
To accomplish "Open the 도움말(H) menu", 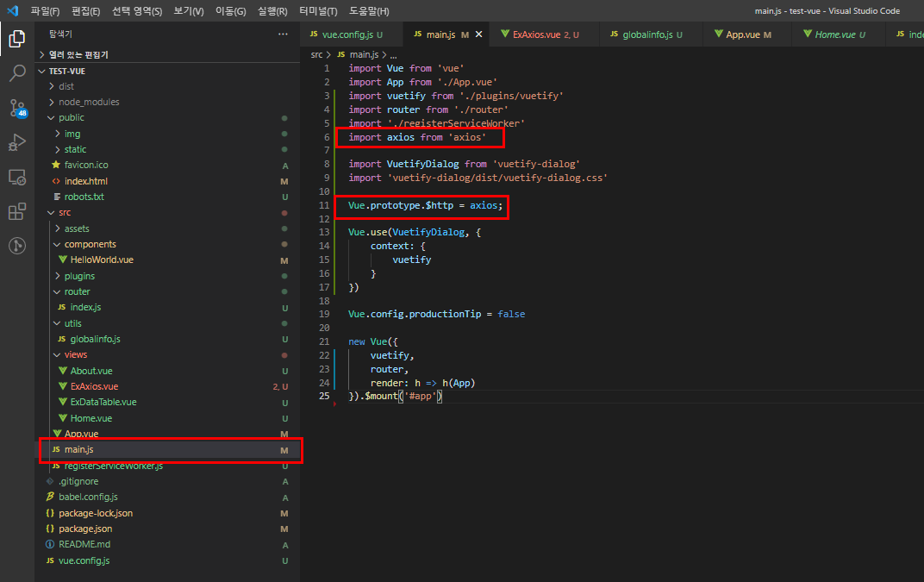I will click(369, 10).
